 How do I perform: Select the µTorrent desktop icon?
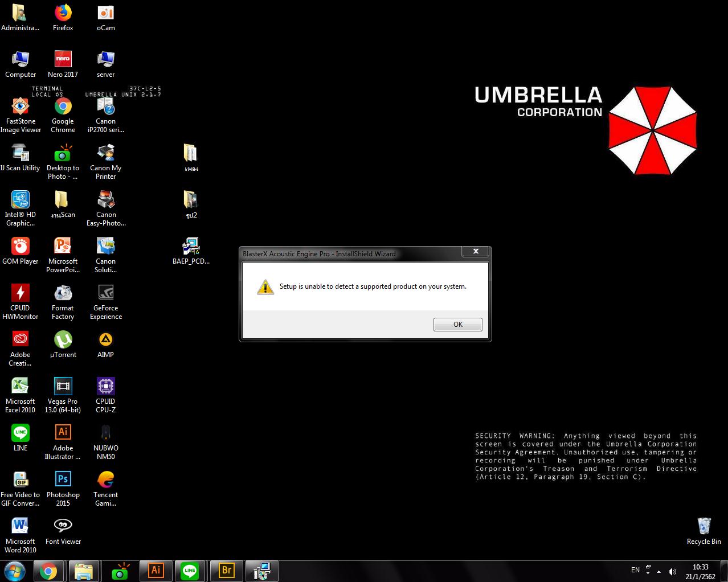(x=63, y=345)
